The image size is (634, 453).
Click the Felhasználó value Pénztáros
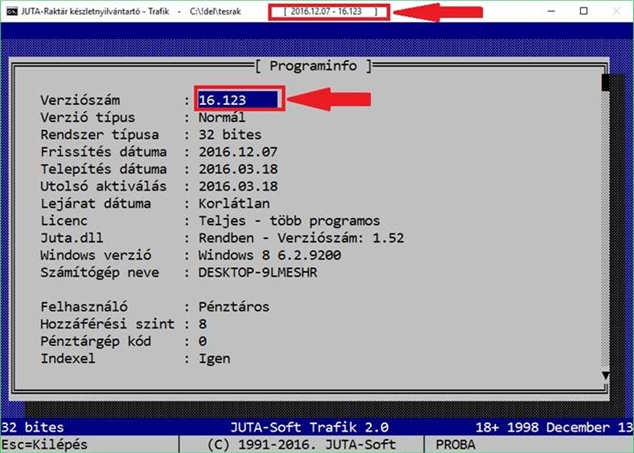[234, 307]
